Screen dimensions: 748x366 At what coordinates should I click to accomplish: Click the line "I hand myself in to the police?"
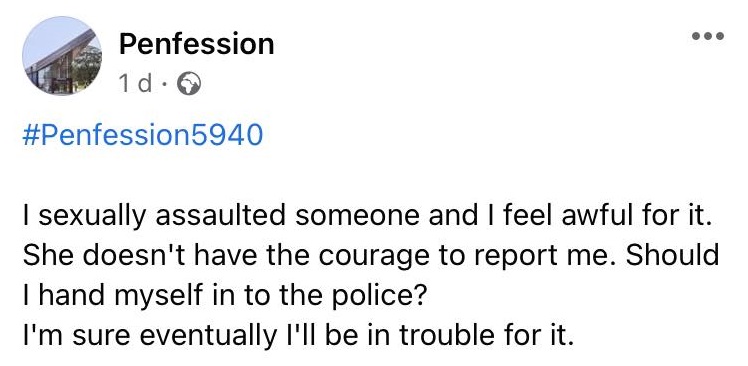pyautogui.click(x=224, y=297)
